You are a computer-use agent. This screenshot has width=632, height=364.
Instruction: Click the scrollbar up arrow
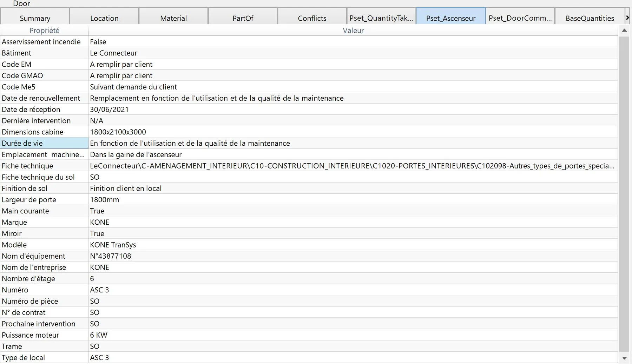pyautogui.click(x=624, y=31)
